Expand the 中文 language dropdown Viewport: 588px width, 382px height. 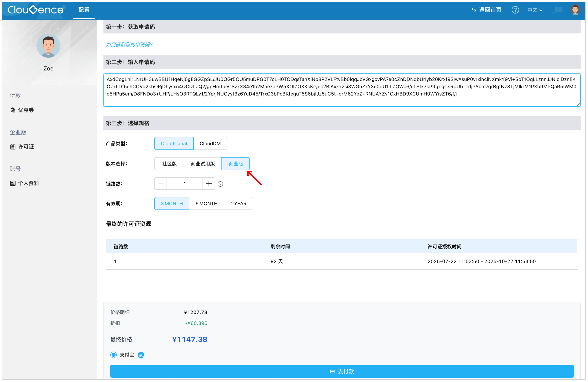535,10
